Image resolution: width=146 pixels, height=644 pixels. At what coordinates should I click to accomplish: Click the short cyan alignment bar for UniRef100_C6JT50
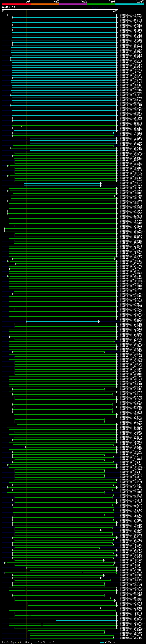tap(63, 321)
